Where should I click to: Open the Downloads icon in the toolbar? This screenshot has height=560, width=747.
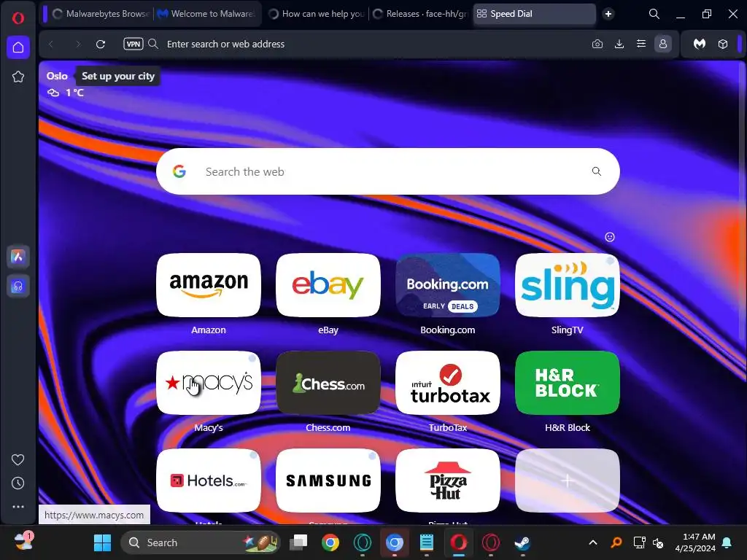tap(619, 44)
